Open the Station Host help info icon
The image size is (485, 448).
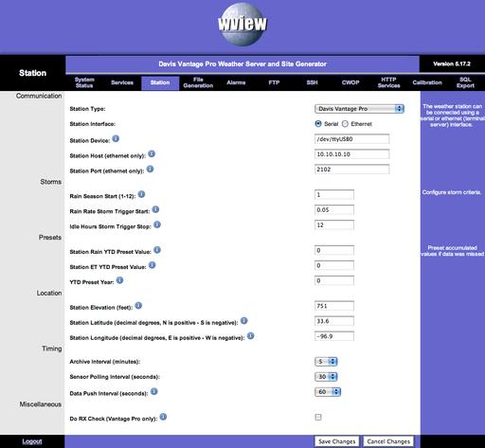[152, 154]
